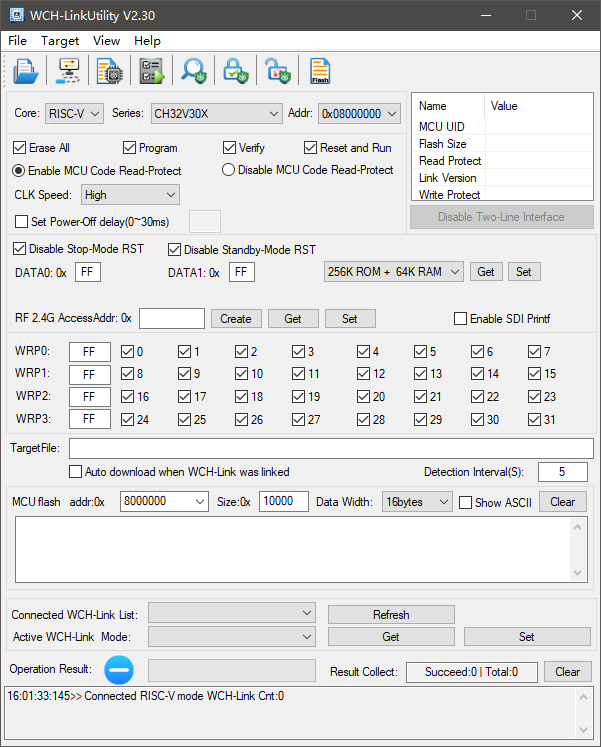This screenshot has width=601, height=747.
Task: Click the Flash document toolbar icon
Action: click(320, 71)
